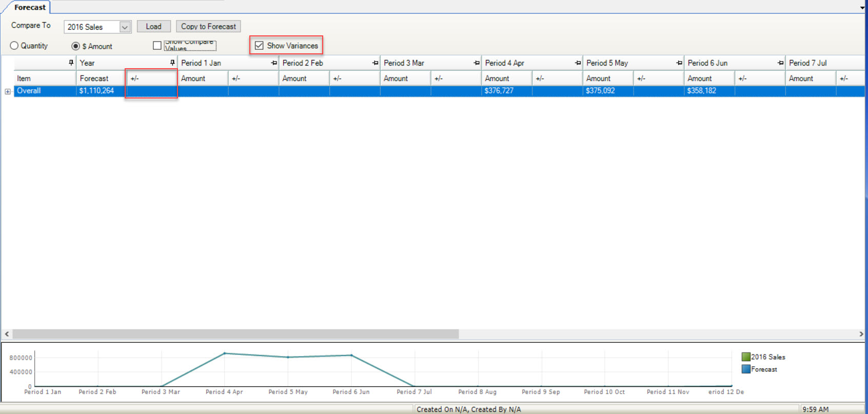The image size is (868, 414).
Task: Pin the Period 5 May column
Action: click(x=679, y=63)
